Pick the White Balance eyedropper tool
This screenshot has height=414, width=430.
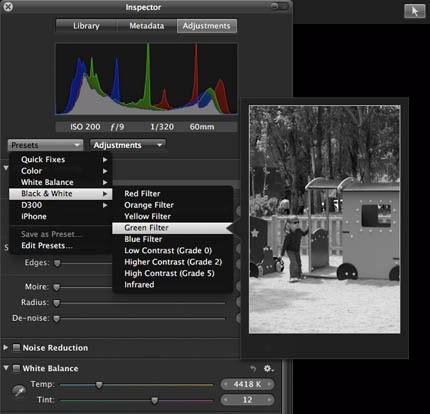pos(19,391)
